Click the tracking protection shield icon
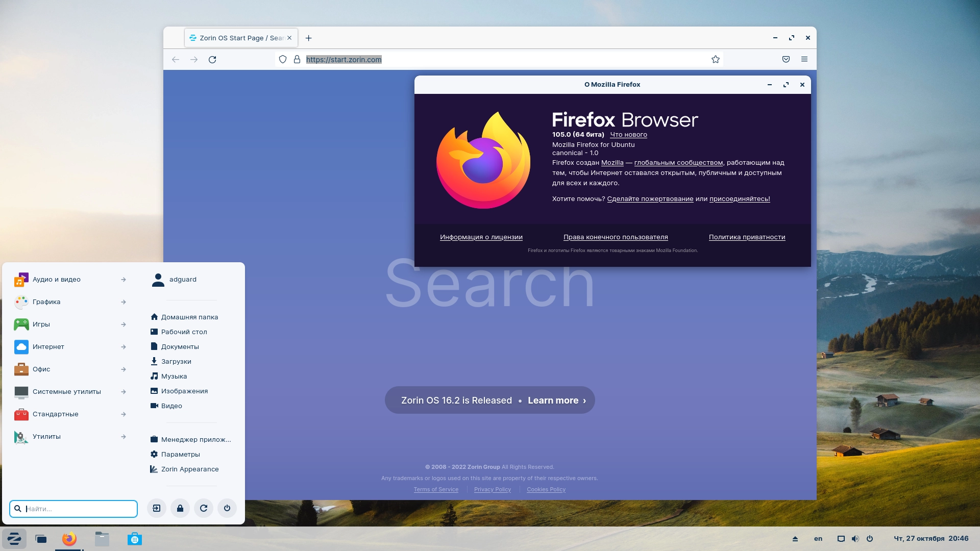Viewport: 980px width, 551px height. pos(283,60)
